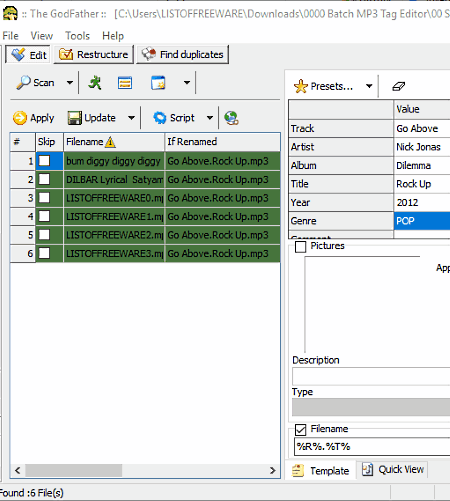
Task: Open the Find duplicates mode
Action: coord(182,54)
